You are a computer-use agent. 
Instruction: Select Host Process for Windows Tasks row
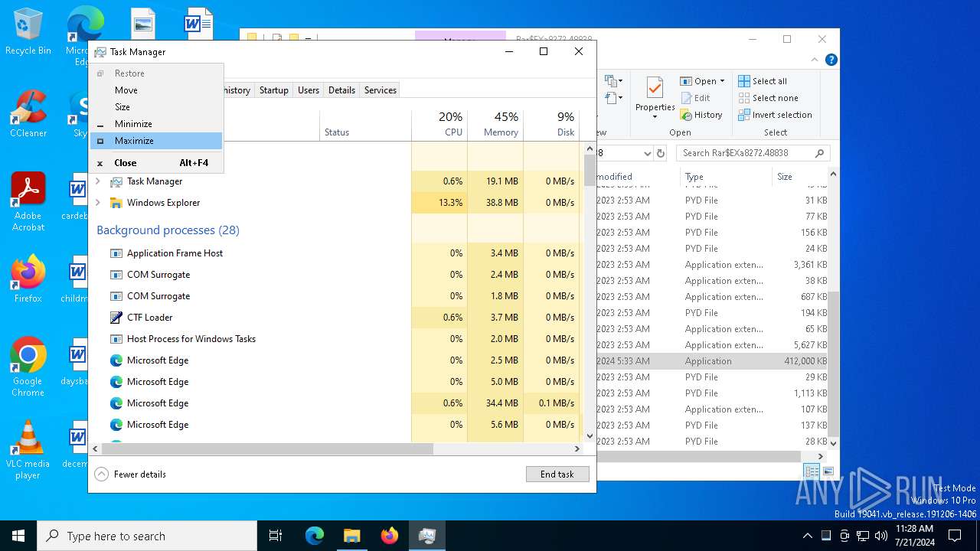pyautogui.click(x=335, y=339)
